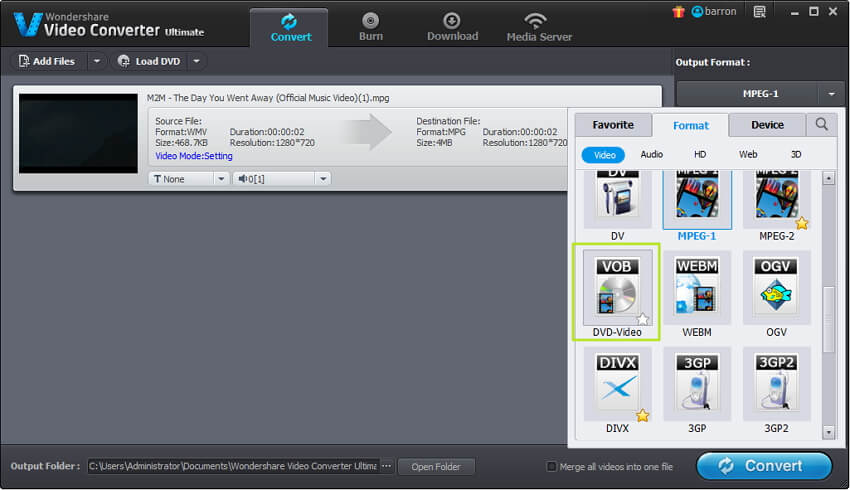Switch to the Burn tab
The image size is (850, 490).
pyautogui.click(x=371, y=28)
